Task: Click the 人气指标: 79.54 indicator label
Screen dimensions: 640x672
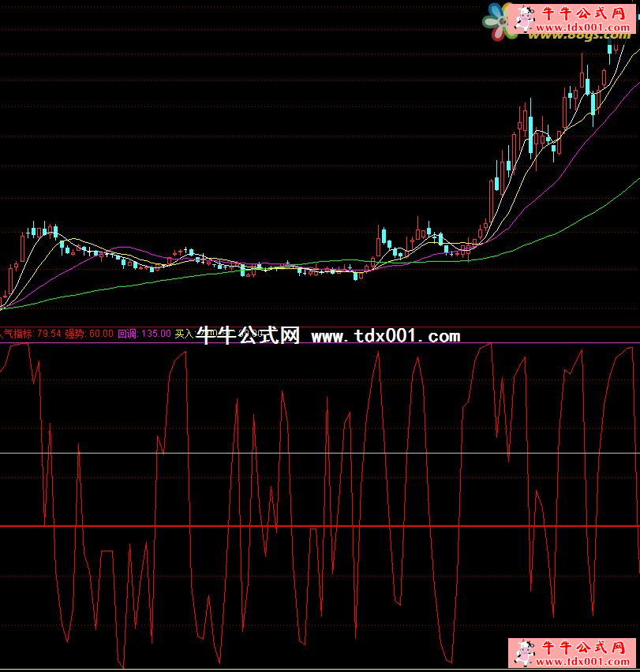Action: (32, 334)
